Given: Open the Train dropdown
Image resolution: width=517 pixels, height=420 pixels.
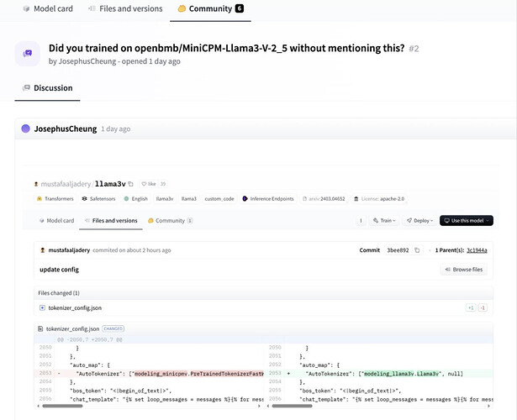Looking at the screenshot, I should 384,220.
